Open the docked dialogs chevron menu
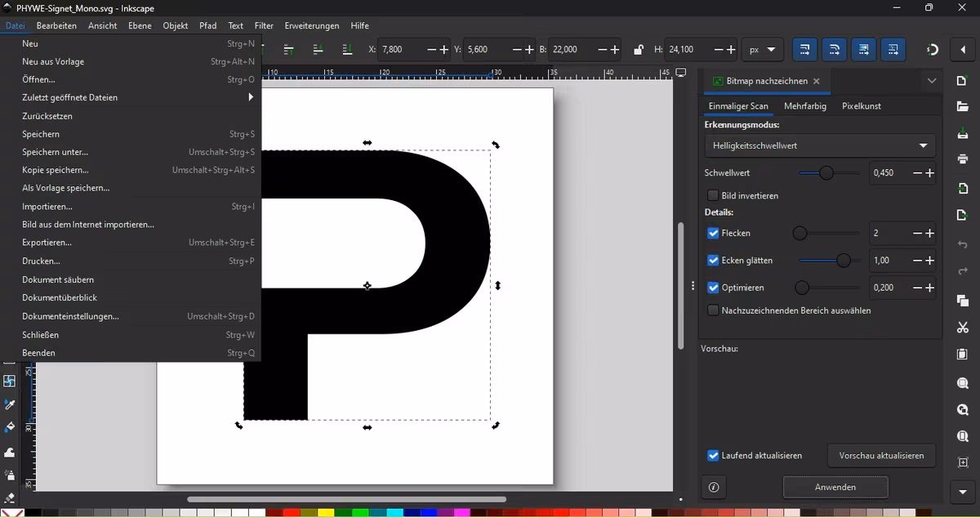 pyautogui.click(x=932, y=81)
